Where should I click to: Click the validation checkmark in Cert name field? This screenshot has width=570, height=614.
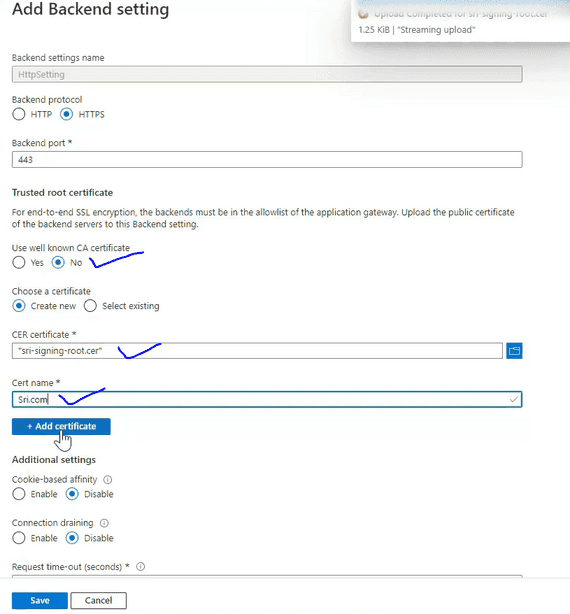click(x=514, y=399)
